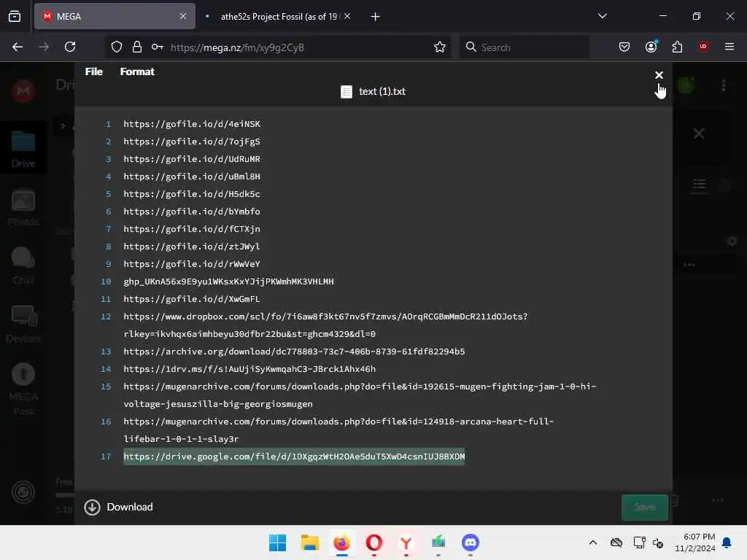
Task: Click the MEGA logo behind the overlay
Action: pos(23,90)
